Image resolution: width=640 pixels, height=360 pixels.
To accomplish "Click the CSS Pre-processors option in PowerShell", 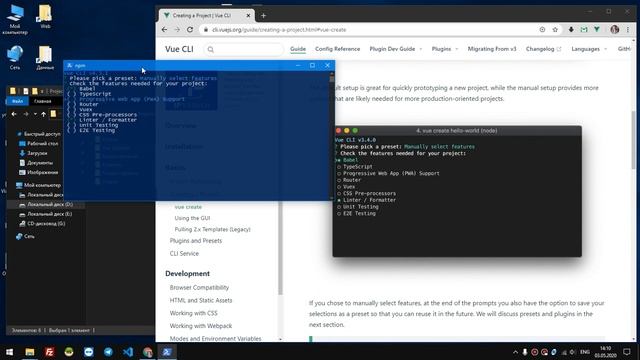I will (x=108, y=115).
